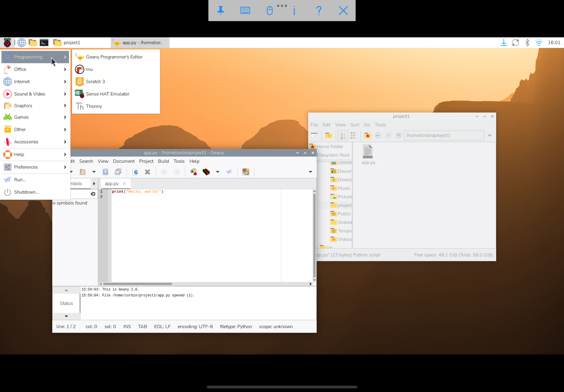564x392 pixels.
Task: Click the Geany compile icon
Action: (x=193, y=172)
